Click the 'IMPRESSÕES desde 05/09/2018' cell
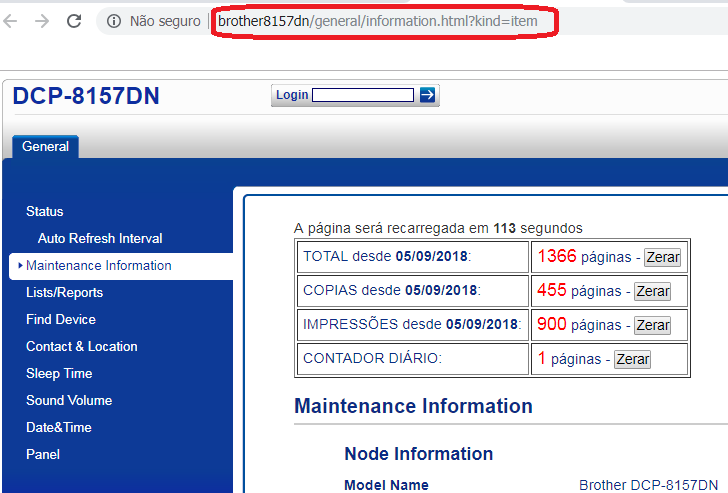The height and width of the screenshot is (493, 728). (413, 324)
